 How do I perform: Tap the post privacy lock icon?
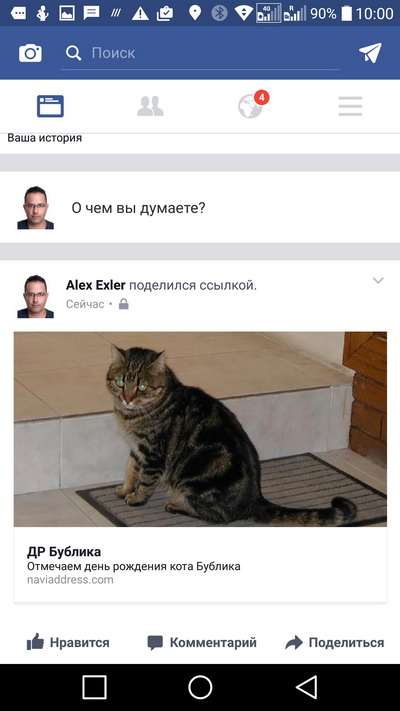tap(123, 304)
